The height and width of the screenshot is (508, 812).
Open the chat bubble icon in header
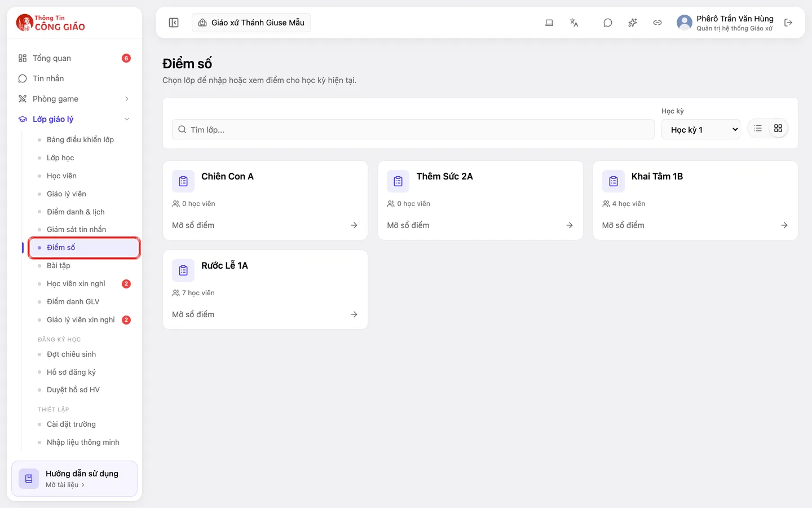coord(608,23)
